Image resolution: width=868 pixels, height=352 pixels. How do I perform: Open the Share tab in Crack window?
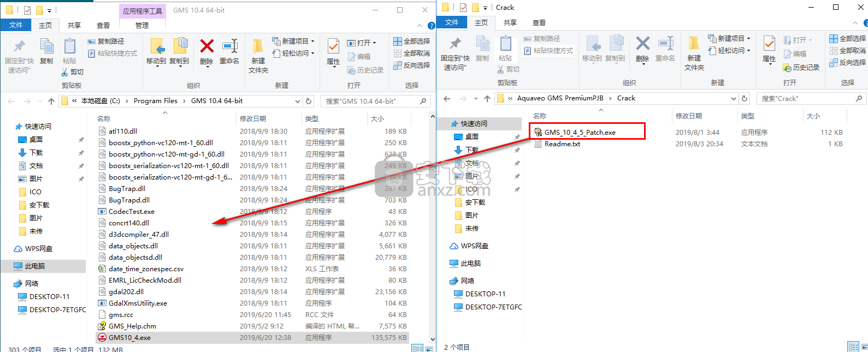[x=510, y=22]
